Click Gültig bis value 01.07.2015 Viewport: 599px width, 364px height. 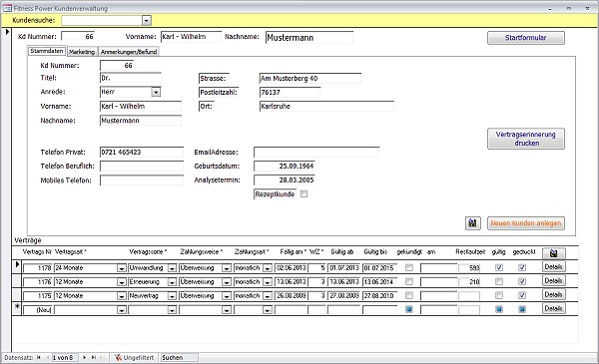click(x=380, y=268)
